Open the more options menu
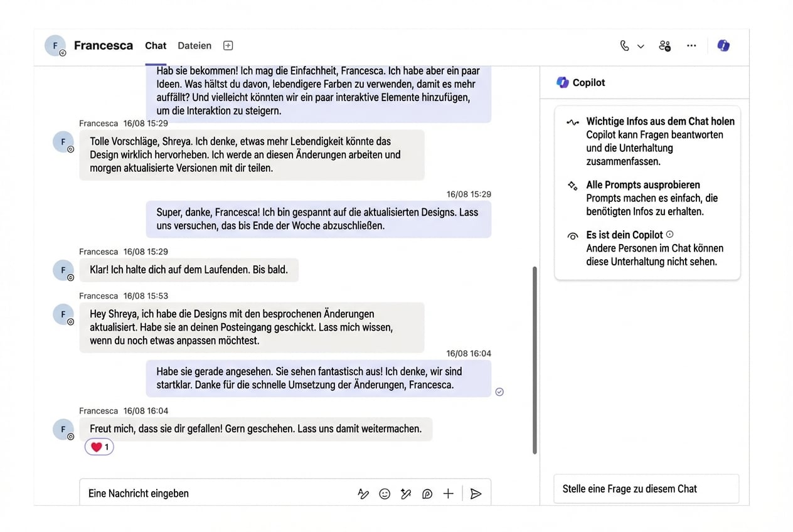Image resolution: width=793 pixels, height=532 pixels. coord(691,46)
